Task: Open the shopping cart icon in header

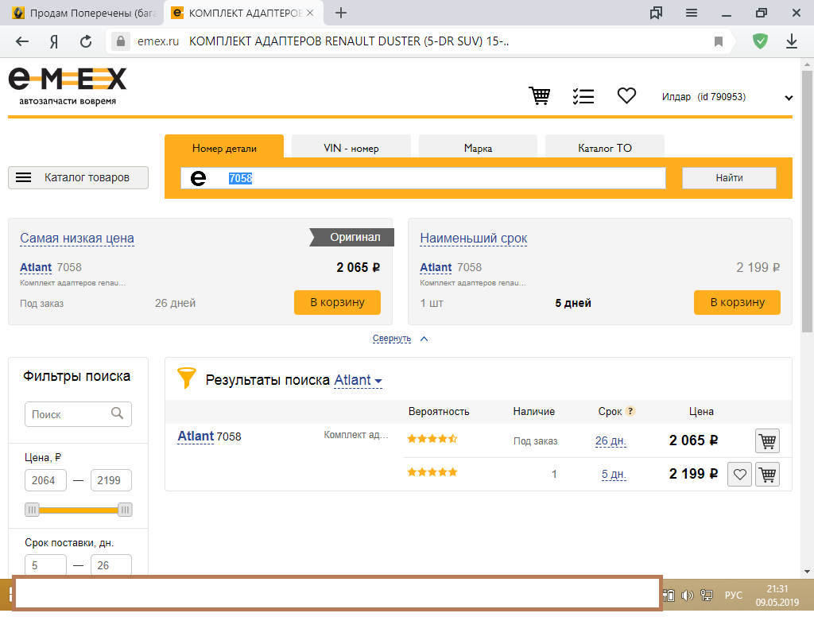Action: click(540, 96)
